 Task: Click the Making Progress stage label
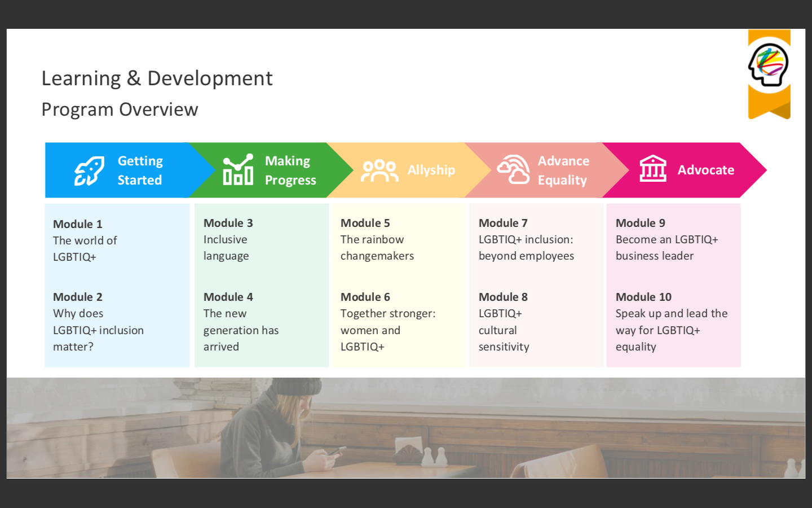[290, 170]
